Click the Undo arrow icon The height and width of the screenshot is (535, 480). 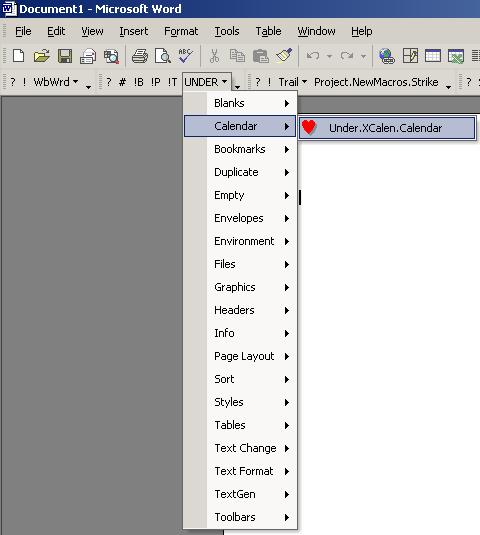313,56
